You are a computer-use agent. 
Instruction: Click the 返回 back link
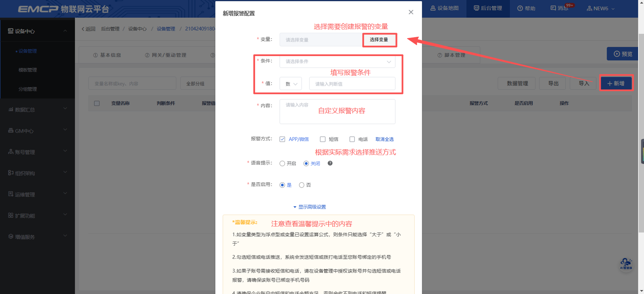point(88,29)
